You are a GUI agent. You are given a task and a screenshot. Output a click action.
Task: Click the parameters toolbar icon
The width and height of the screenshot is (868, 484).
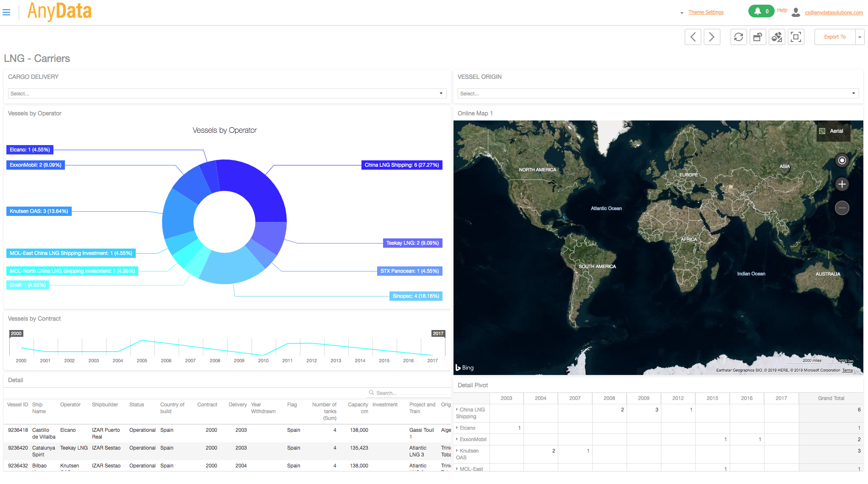(x=758, y=37)
